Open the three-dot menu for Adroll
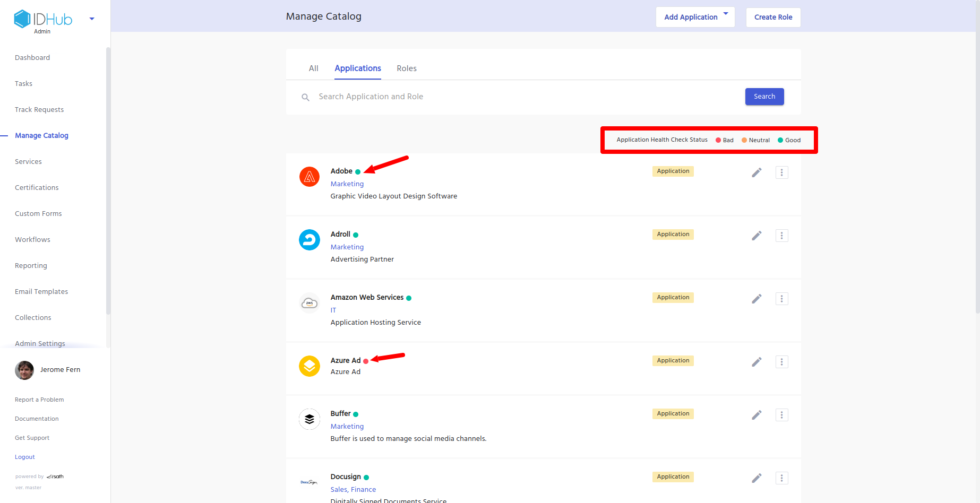 click(781, 236)
